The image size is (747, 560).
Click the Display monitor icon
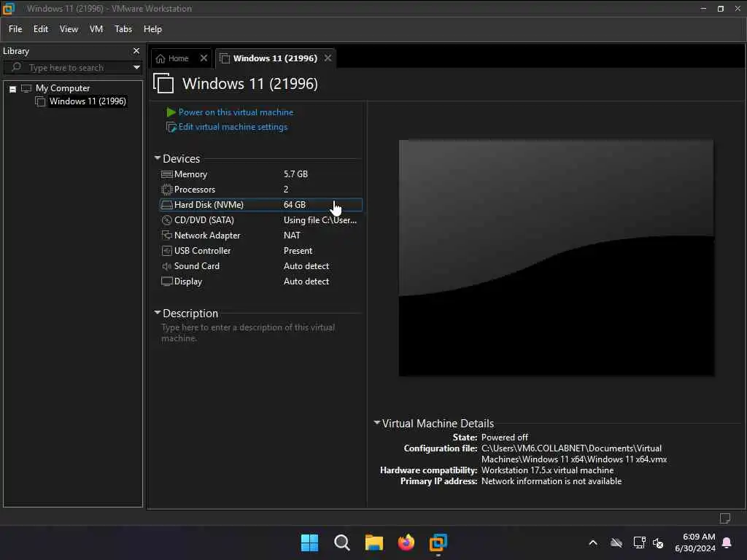(x=167, y=281)
